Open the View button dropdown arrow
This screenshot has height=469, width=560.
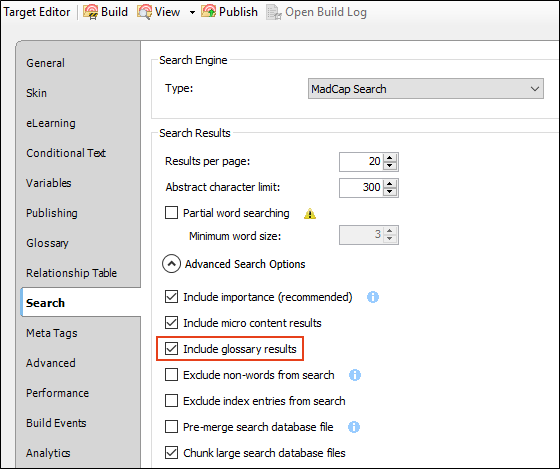[x=192, y=13]
